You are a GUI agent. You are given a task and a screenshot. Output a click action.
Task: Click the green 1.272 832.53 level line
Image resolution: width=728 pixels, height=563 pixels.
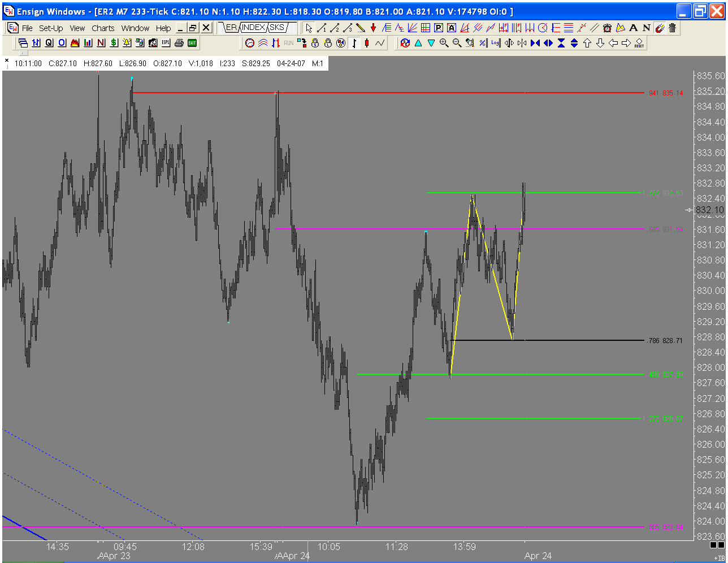coord(534,193)
